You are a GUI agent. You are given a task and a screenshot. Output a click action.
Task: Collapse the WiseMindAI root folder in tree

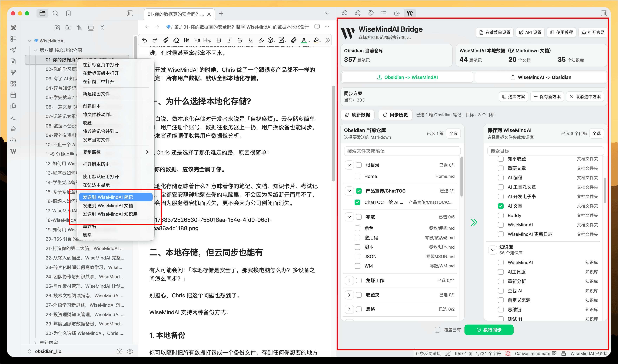pyautogui.click(x=29, y=41)
